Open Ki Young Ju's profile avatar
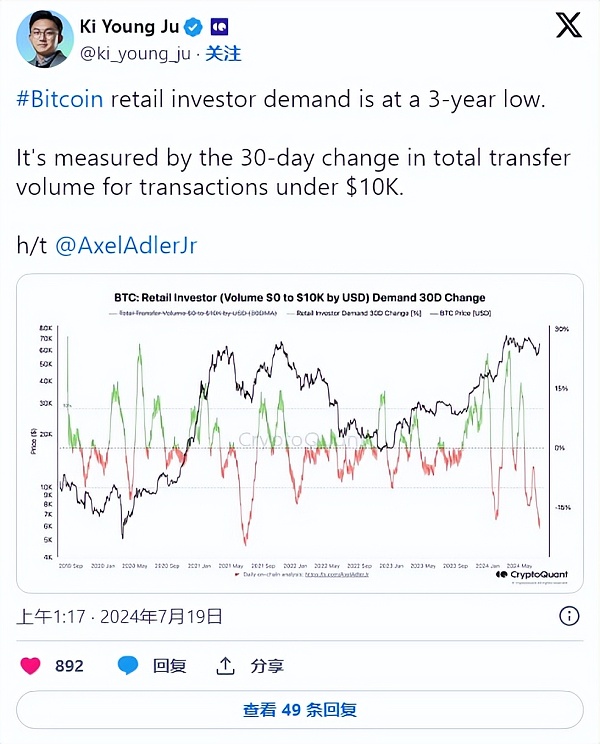Screen dimensions: 600x744 pos(45,39)
